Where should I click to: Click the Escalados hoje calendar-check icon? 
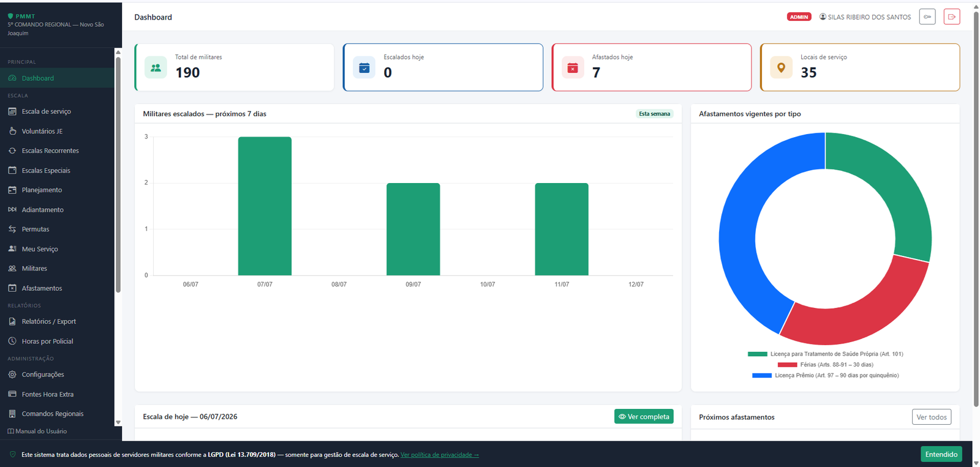[364, 67]
